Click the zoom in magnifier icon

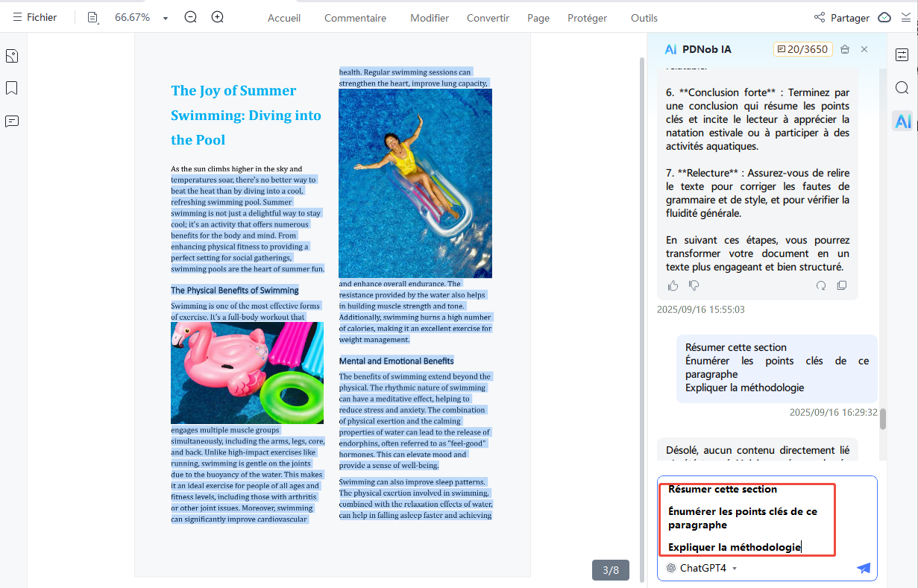point(217,17)
